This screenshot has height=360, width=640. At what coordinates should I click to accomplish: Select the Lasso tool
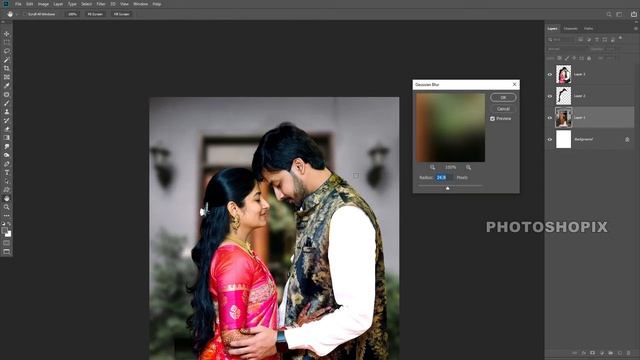point(7,51)
